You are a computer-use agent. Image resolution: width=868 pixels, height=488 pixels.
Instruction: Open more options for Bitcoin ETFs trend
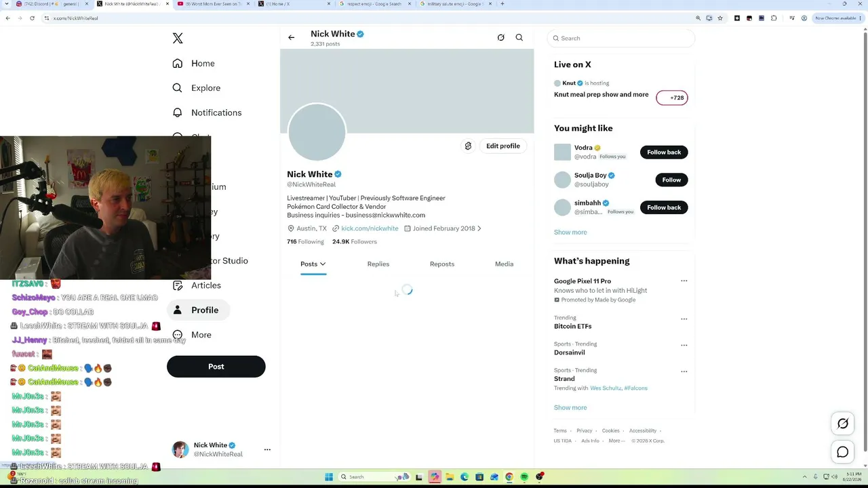point(684,319)
